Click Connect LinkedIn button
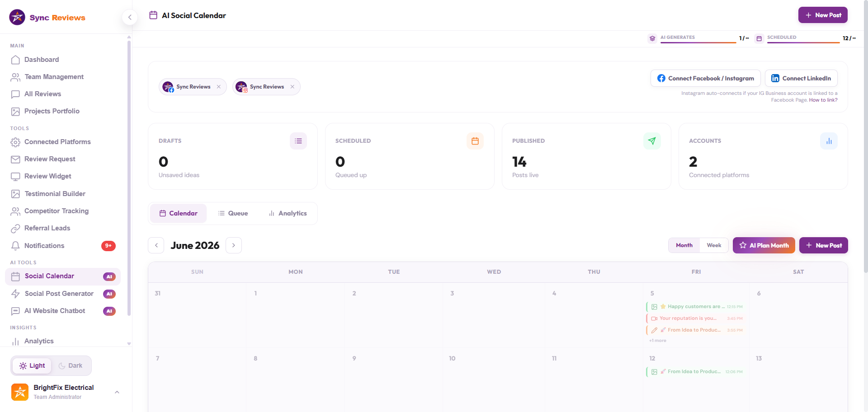Viewport: 868px width, 412px height. point(801,78)
